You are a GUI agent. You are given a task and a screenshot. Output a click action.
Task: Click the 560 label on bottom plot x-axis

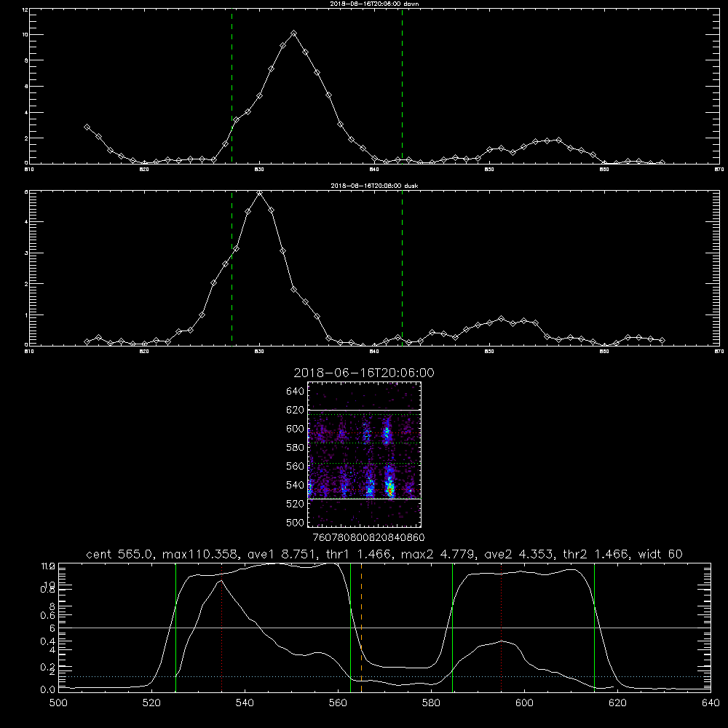[x=338, y=703]
